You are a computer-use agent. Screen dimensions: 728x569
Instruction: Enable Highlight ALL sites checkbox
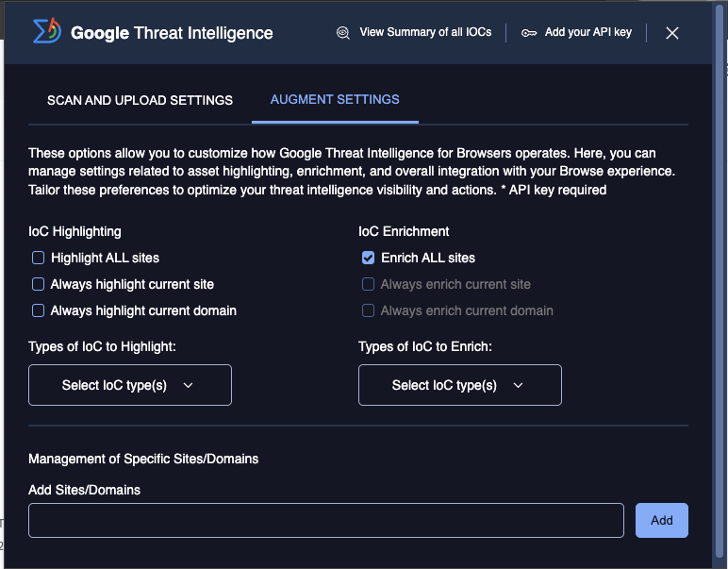39,258
